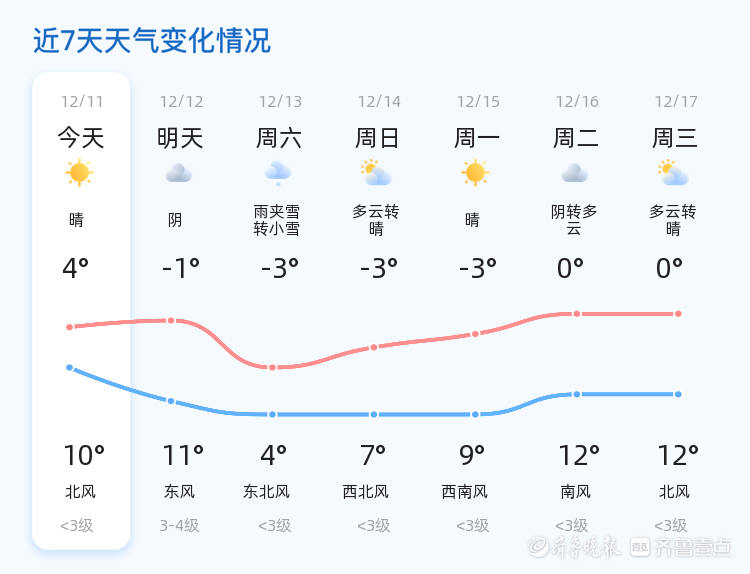Image resolution: width=750 pixels, height=574 pixels.
Task: Click the overcast cloud icon for 周二
Action: (x=574, y=173)
